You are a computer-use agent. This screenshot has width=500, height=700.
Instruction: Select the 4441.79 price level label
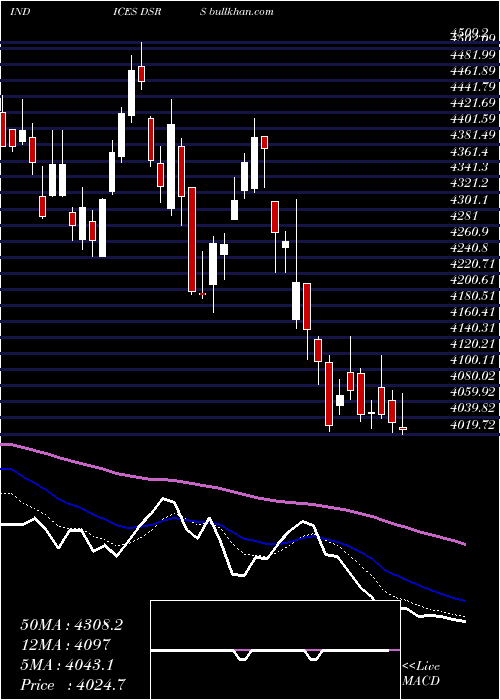point(473,87)
